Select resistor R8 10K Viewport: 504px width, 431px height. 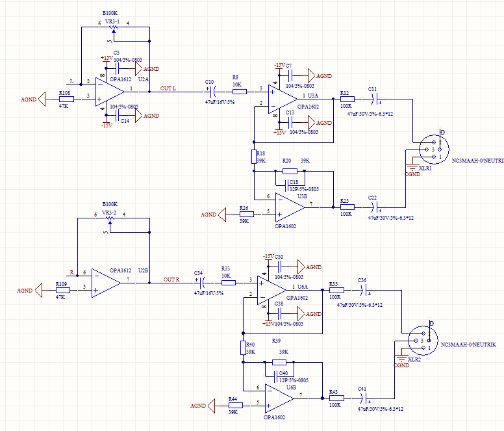[x=240, y=92]
